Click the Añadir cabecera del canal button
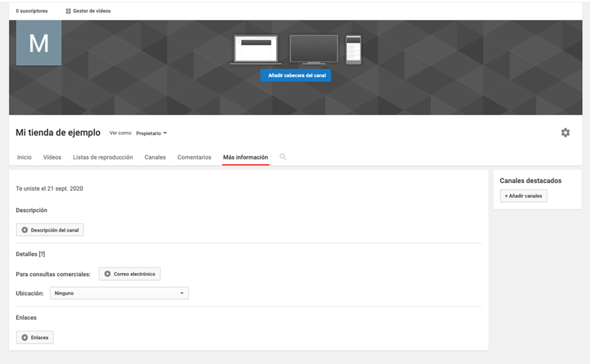 point(296,75)
